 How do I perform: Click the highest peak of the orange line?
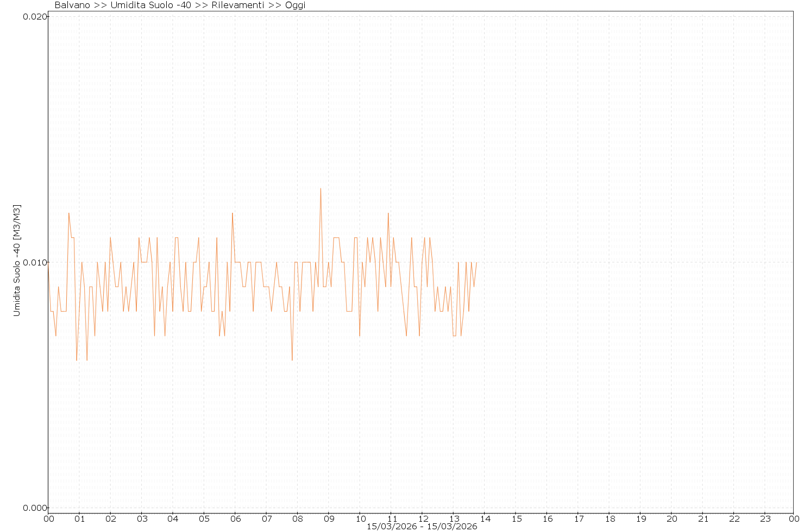point(321,188)
